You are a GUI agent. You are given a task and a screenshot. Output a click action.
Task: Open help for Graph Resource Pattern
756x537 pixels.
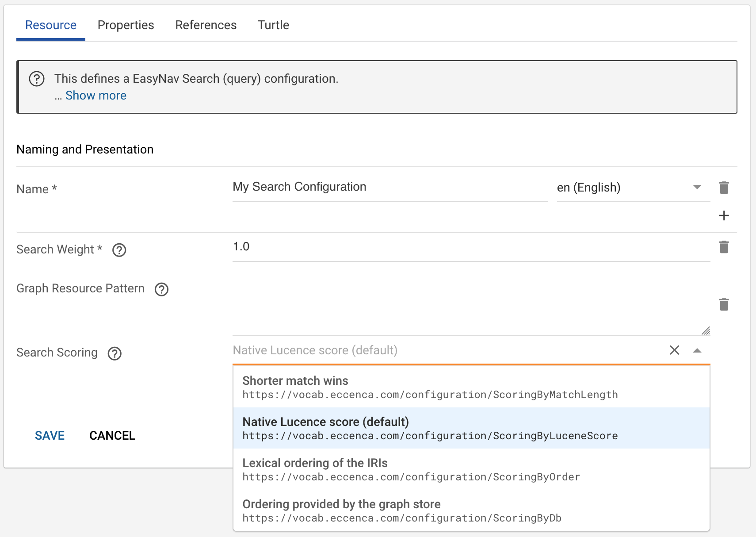[162, 289]
